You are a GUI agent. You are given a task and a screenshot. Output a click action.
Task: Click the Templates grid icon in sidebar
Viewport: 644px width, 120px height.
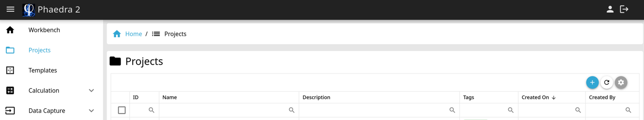click(10, 70)
